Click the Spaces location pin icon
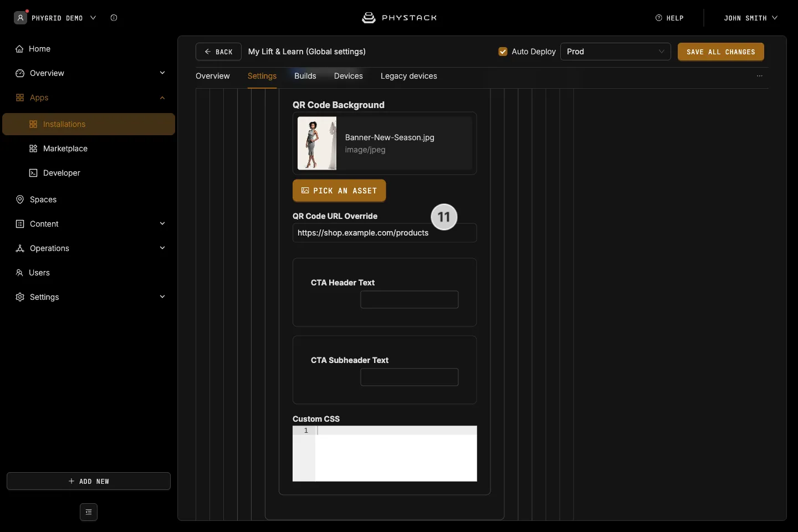The width and height of the screenshot is (798, 532). tap(20, 199)
